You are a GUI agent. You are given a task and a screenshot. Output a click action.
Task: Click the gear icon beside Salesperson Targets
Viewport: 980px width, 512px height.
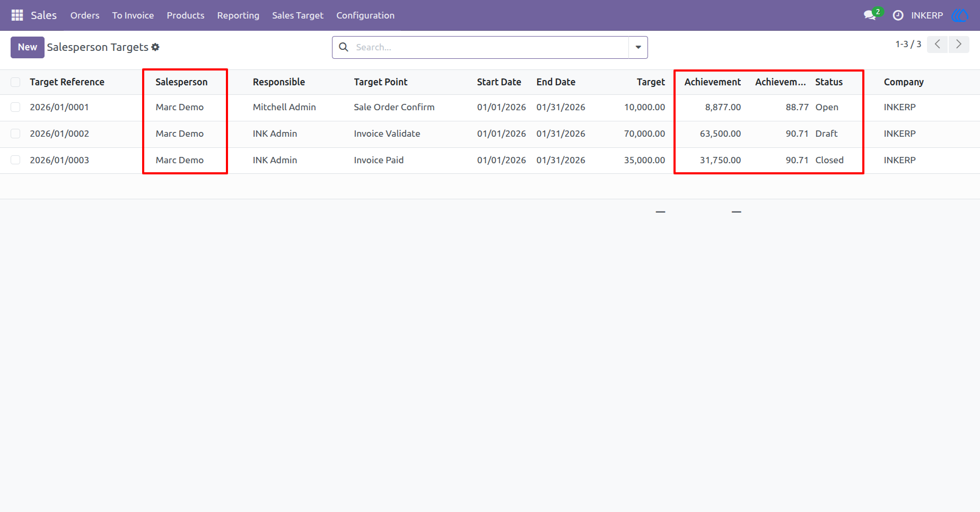(155, 47)
